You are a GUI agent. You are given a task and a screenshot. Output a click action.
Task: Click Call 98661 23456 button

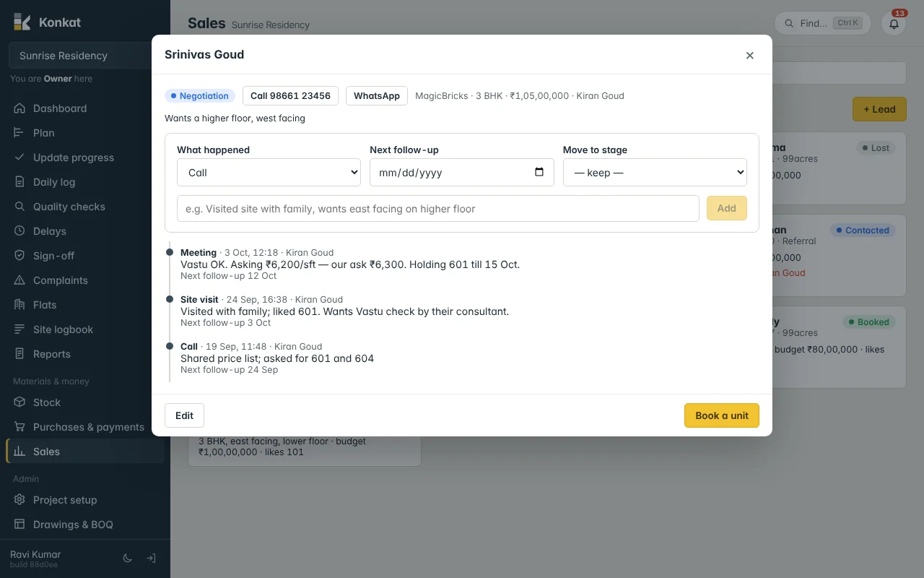click(x=290, y=95)
